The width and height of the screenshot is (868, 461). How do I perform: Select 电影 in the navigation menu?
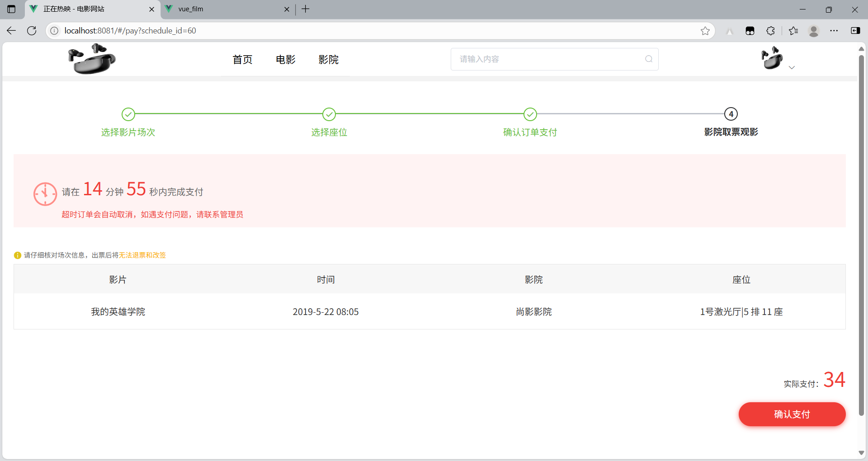point(285,59)
